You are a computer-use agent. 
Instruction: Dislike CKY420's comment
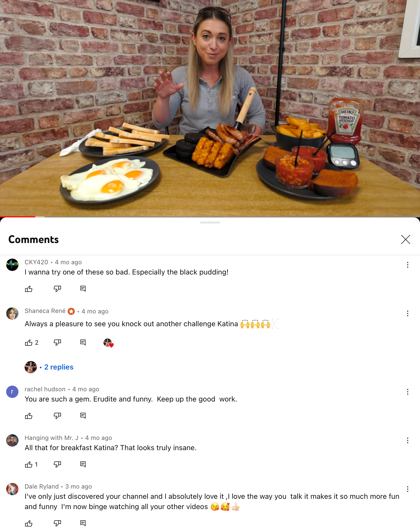pos(57,289)
